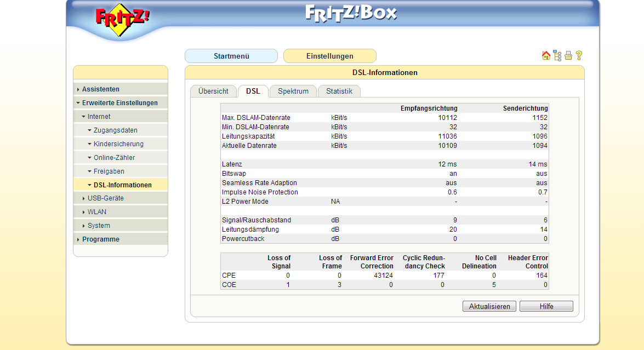Click the Cyclic Redundancy Check value 177
The height and width of the screenshot is (350, 644).
click(438, 276)
